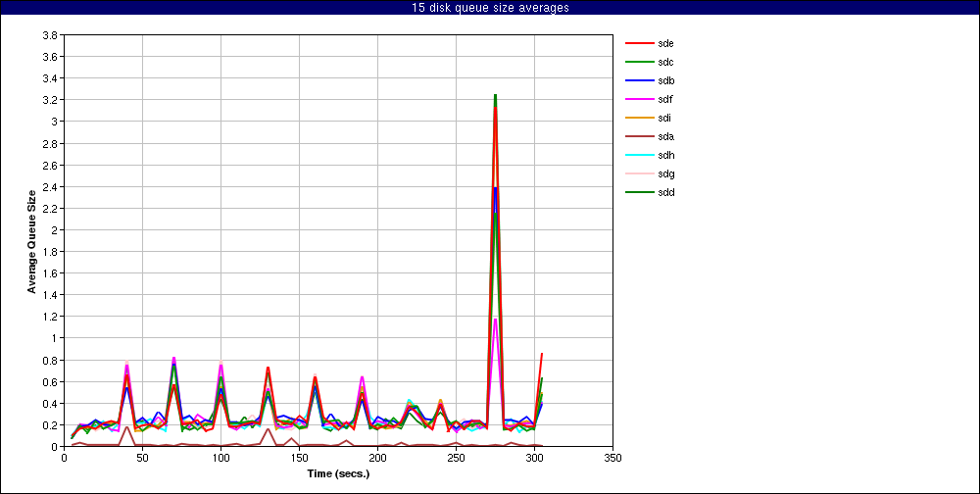
Task: Click the '1.8' queue size tick label
Action: (x=50, y=252)
